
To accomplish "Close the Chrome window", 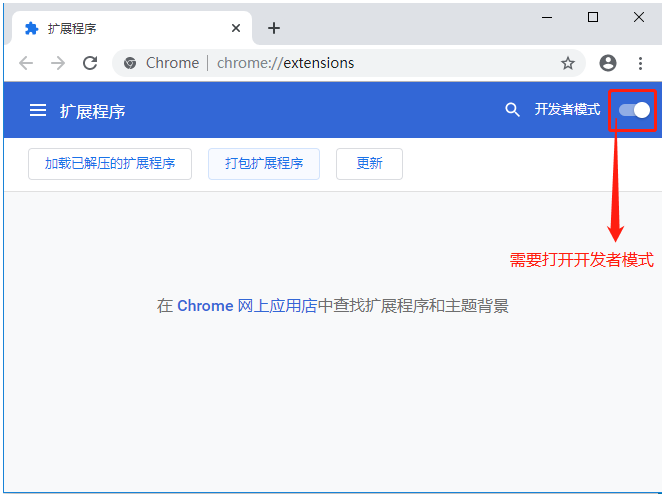I will [639, 17].
